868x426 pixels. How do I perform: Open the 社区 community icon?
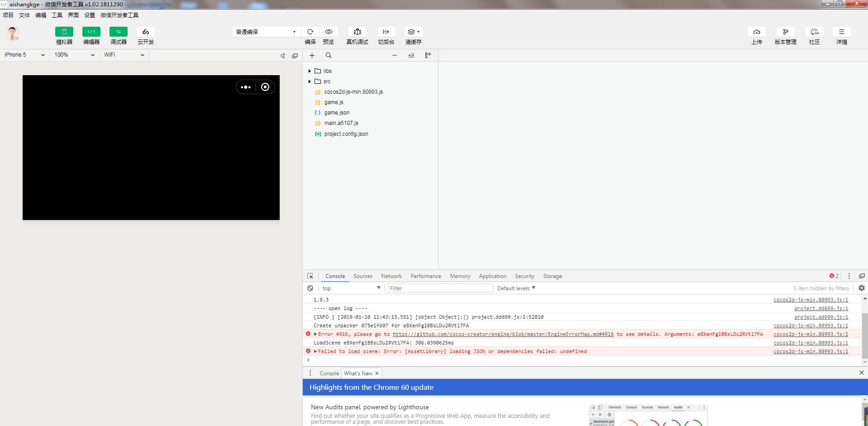[815, 32]
